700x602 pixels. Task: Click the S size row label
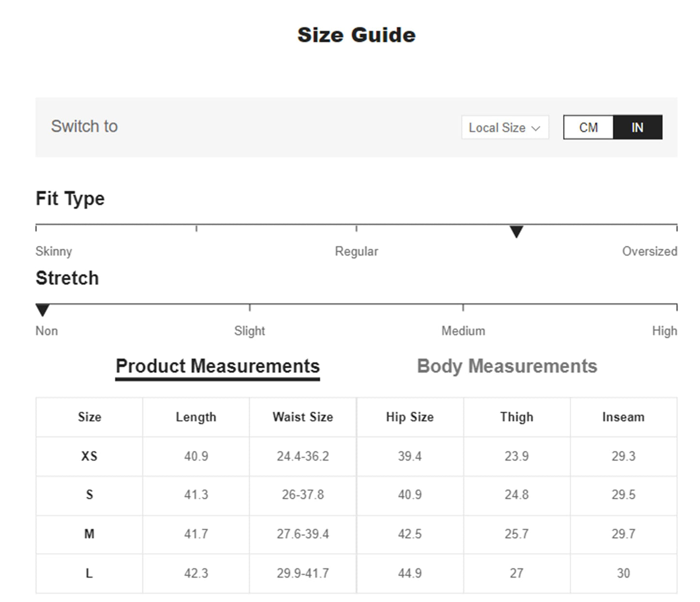pos(89,495)
